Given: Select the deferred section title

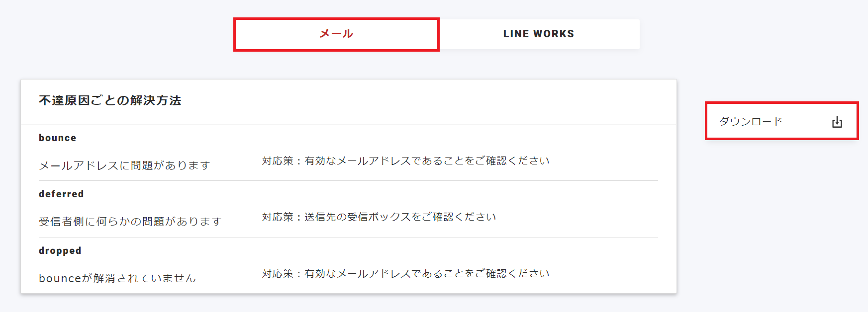Looking at the screenshot, I should coord(61,194).
